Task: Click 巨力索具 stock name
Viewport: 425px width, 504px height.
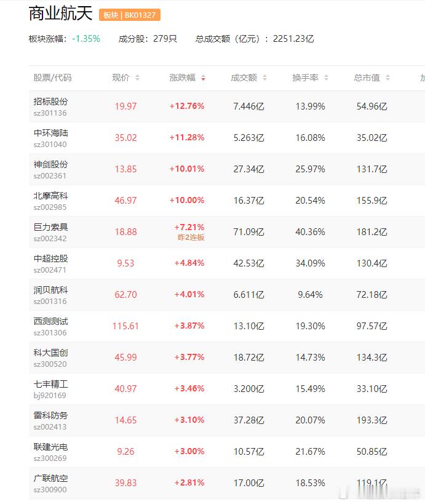Action: [50, 227]
